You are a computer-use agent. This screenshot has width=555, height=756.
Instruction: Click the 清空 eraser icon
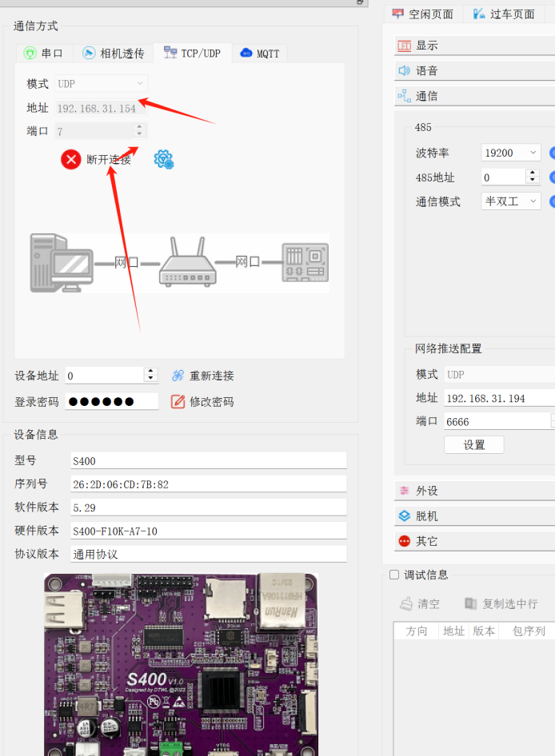pyautogui.click(x=406, y=603)
